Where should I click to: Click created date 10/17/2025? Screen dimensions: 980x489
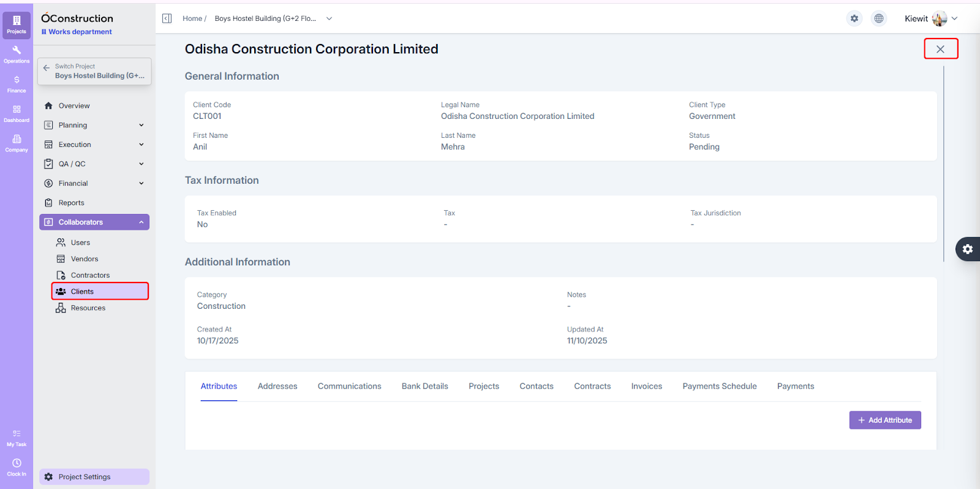218,341
